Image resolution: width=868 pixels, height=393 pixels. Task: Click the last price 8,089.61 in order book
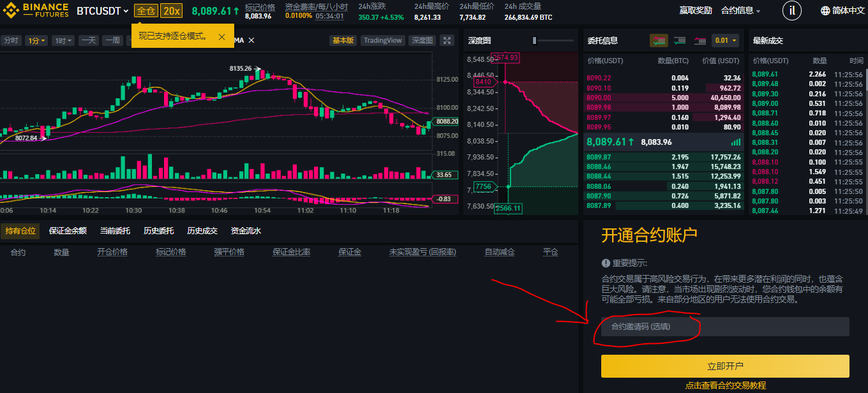(610, 142)
